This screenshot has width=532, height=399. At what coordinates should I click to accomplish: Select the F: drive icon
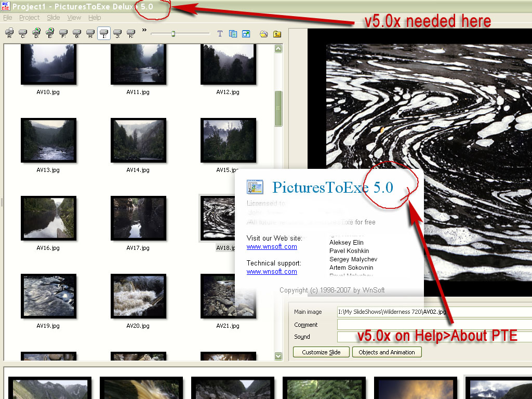coord(63,33)
